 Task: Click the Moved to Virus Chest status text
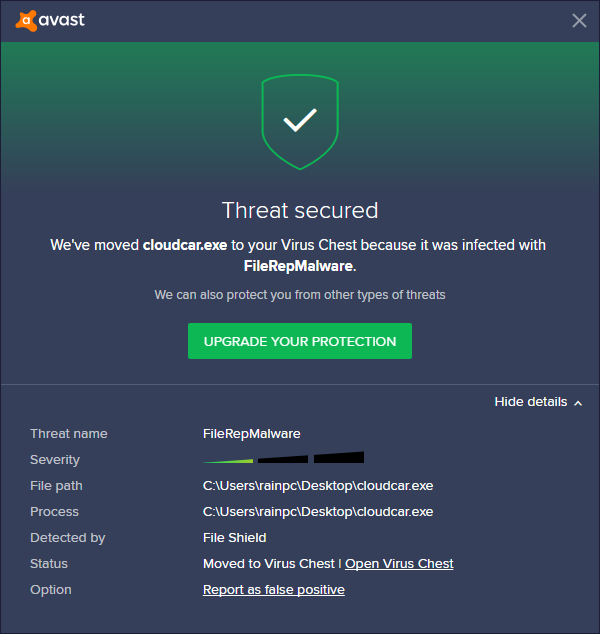click(268, 564)
